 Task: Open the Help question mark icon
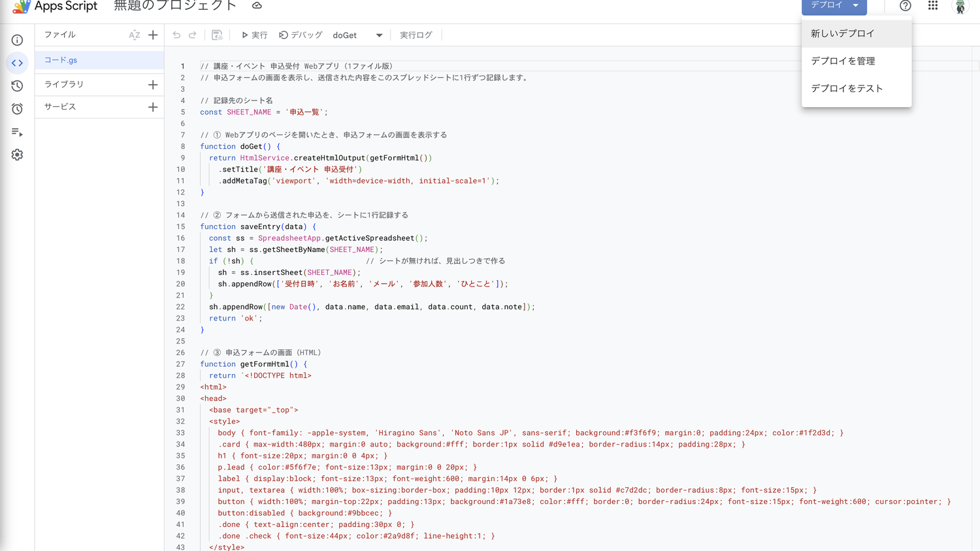pos(905,6)
